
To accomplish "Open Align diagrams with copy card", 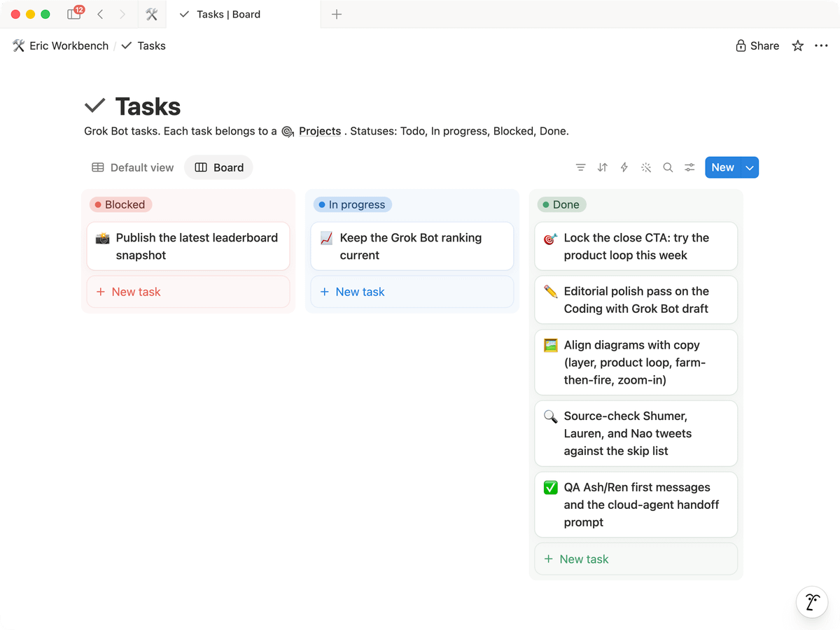I will click(x=636, y=363).
